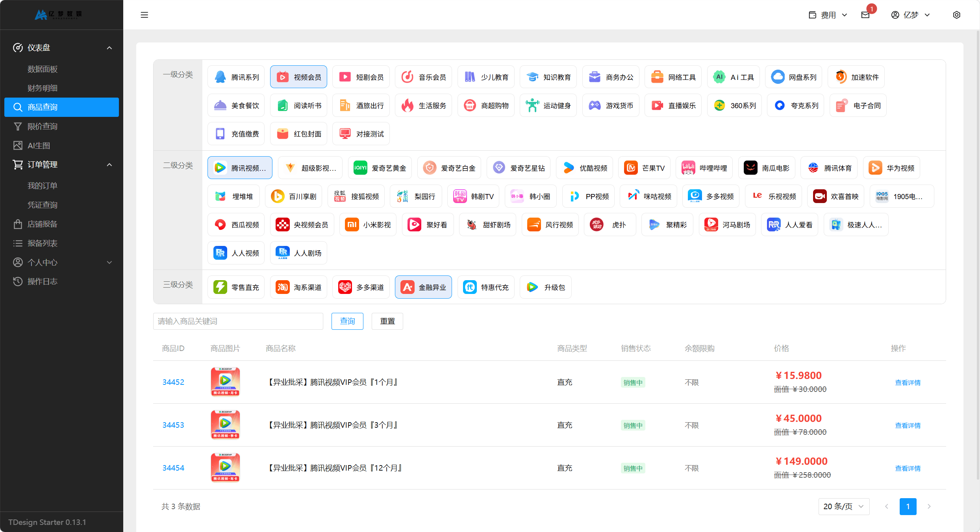View details for product 34452
980x532 pixels.
(908, 382)
